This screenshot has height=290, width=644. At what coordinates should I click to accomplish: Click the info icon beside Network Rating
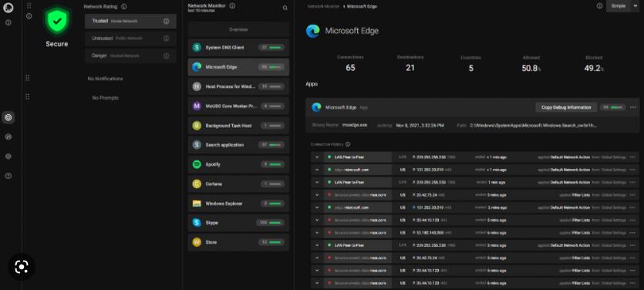pyautogui.click(x=124, y=7)
